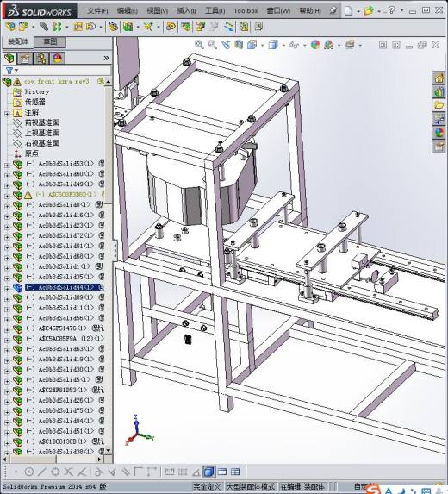This screenshot has height=494, width=448.
Task: Click Zoom to Fit magnifier icon
Action: point(199,45)
